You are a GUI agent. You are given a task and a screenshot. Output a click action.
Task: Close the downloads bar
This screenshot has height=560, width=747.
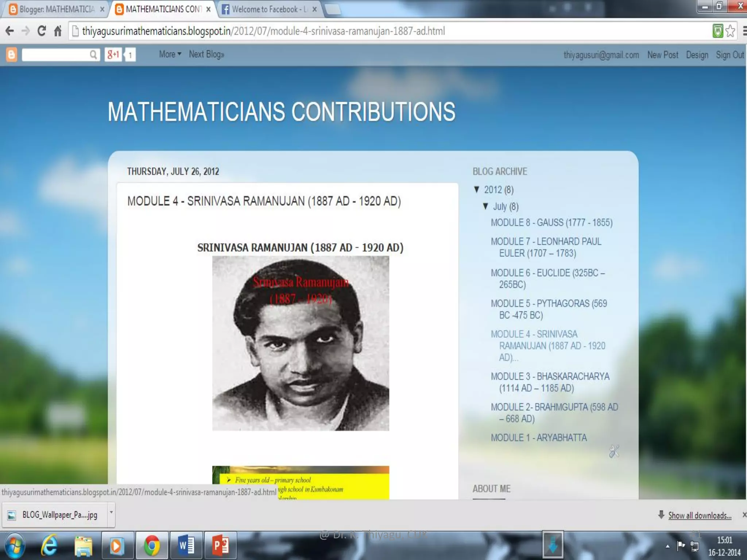(744, 515)
